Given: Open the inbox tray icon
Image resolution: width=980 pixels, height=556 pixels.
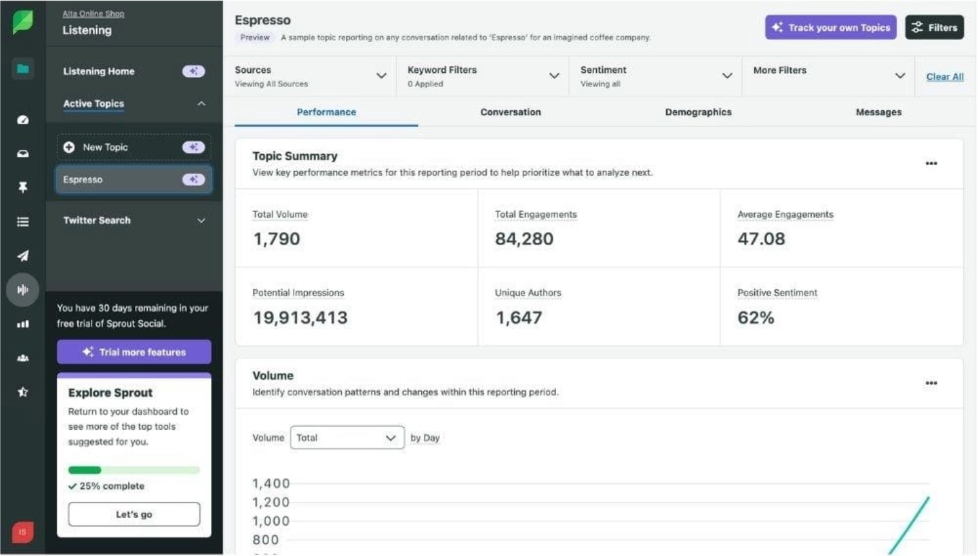Looking at the screenshot, I should coord(23,154).
